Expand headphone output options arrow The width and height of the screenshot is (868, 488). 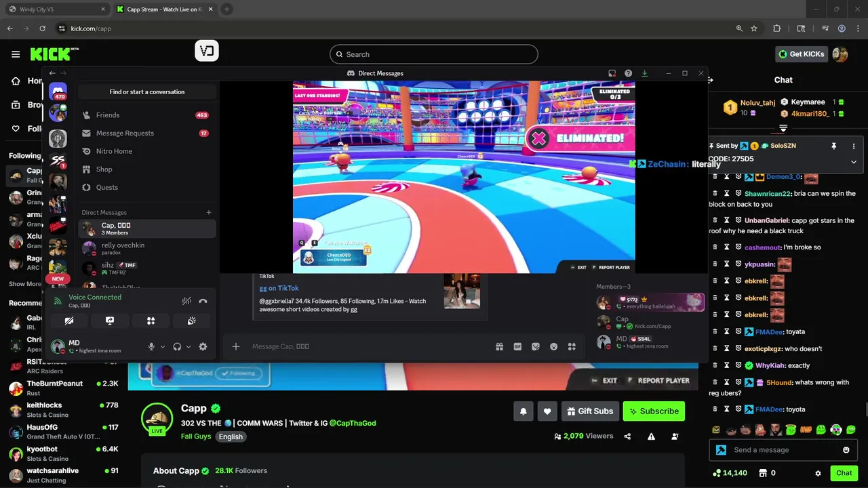pyautogui.click(x=189, y=347)
